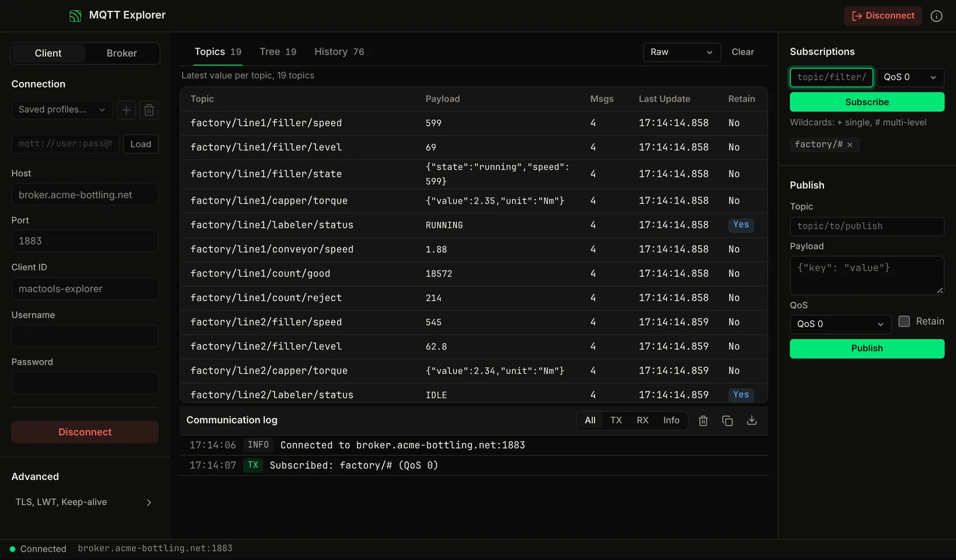The height and width of the screenshot is (560, 956).
Task: Click the topic/to/publish input field
Action: 867,226
